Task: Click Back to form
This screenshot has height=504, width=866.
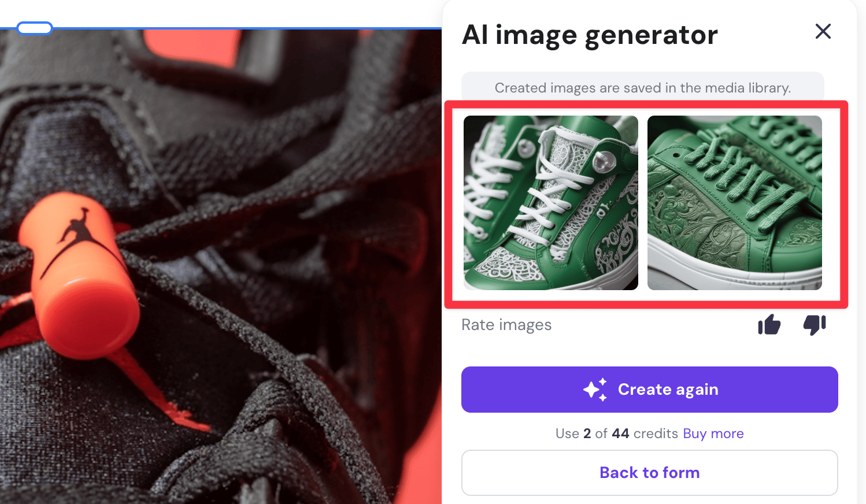Action: pyautogui.click(x=649, y=472)
